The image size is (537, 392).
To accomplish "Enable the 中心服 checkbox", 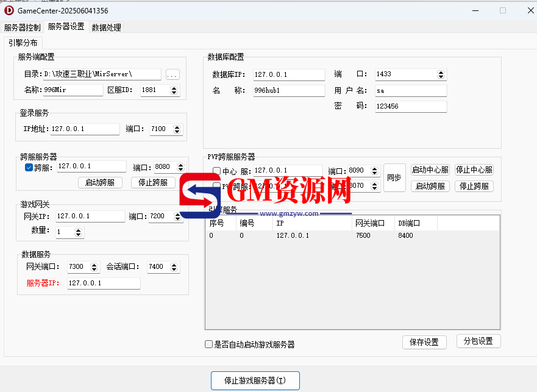I will (217, 171).
